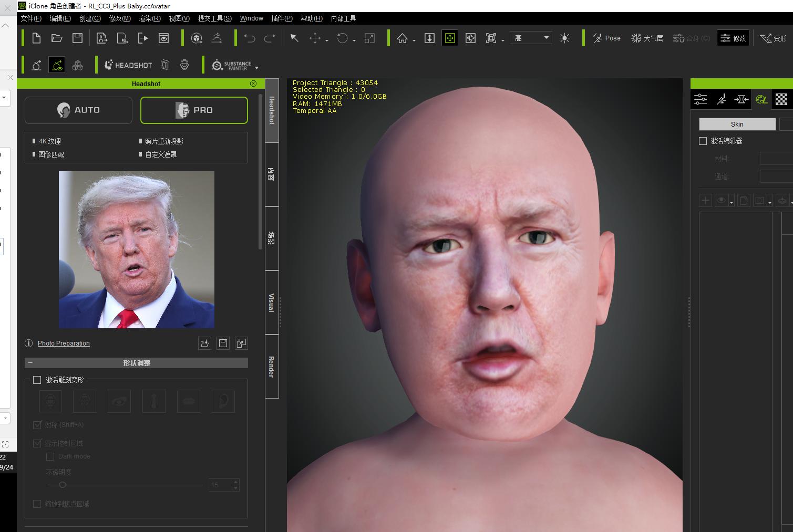Click the Headshot toolbar button
793x532 pixels.
tap(128, 65)
